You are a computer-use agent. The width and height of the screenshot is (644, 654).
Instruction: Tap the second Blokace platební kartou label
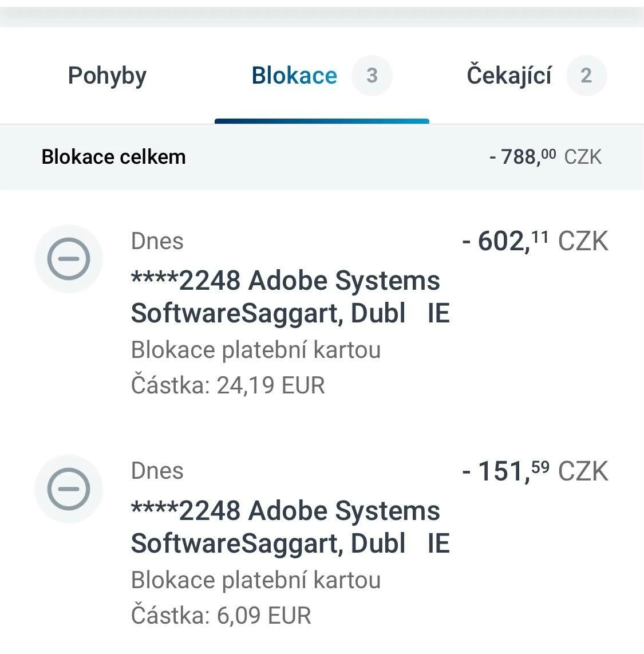point(255,580)
